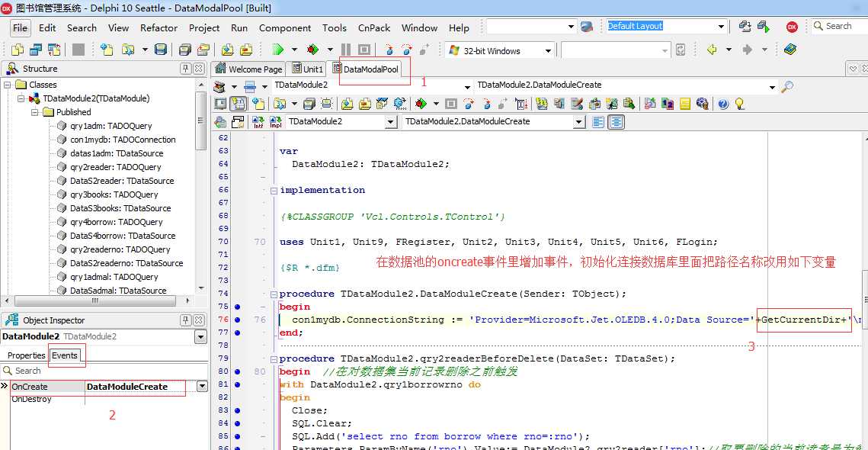Click the Step Over icon

(407, 50)
